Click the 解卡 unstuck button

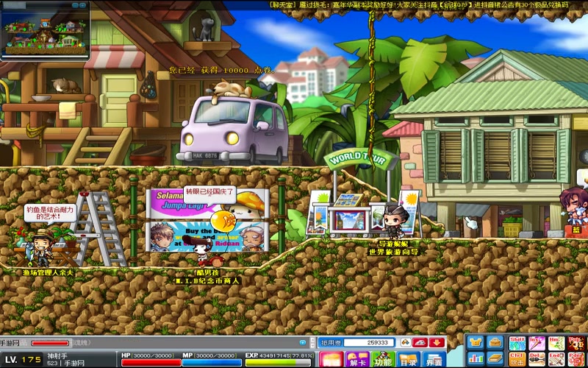tap(357, 359)
